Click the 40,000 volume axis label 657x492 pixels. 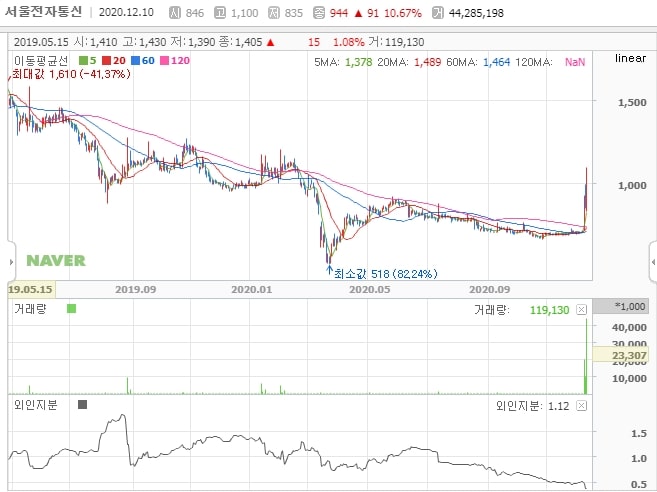click(x=629, y=327)
